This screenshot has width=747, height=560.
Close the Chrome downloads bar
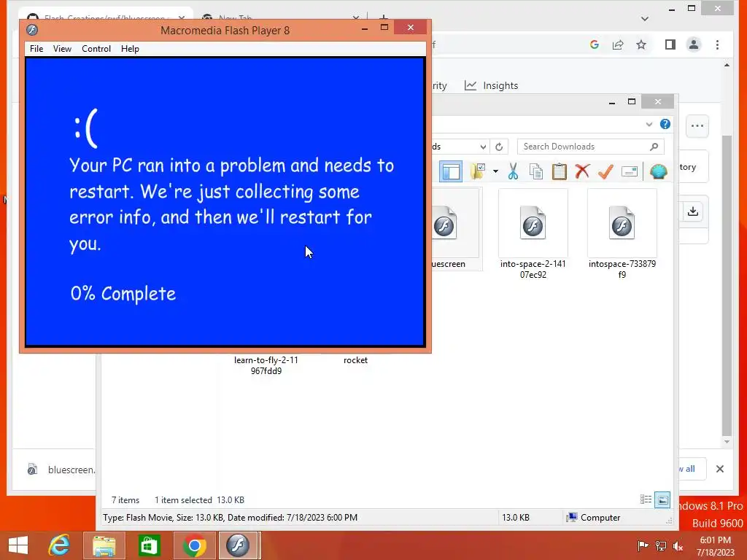[720, 469]
